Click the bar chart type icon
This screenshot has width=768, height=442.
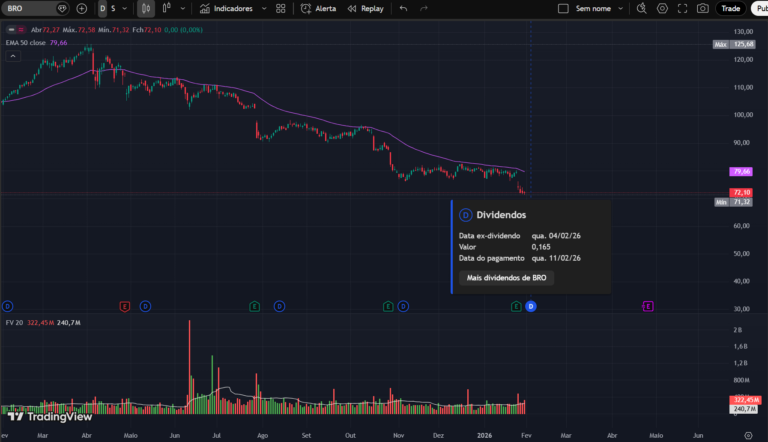167,8
